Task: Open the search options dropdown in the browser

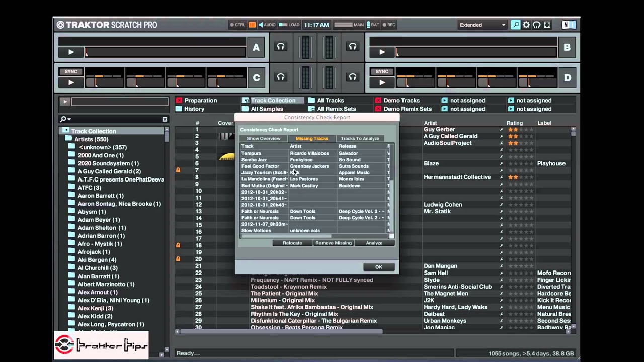Action: point(65,119)
